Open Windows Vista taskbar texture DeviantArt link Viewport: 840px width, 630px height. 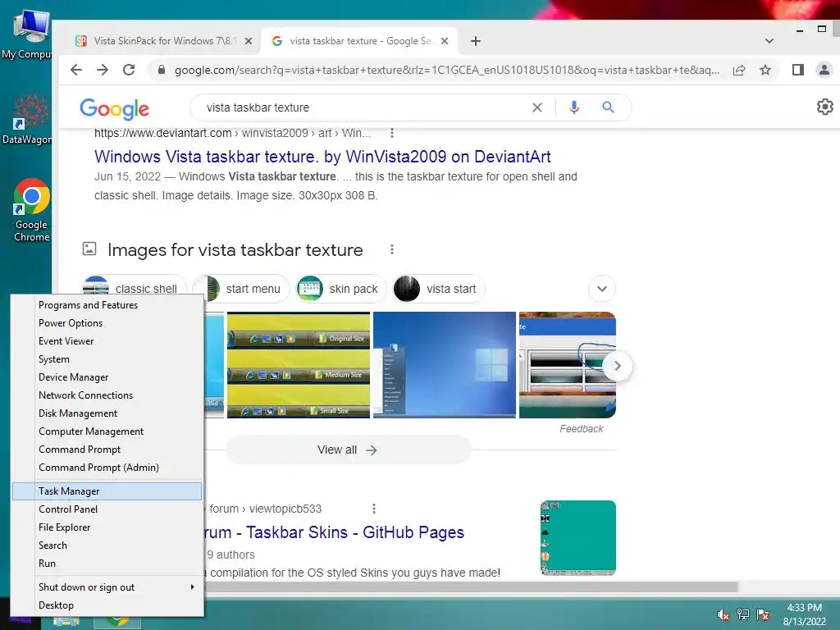coord(322,157)
